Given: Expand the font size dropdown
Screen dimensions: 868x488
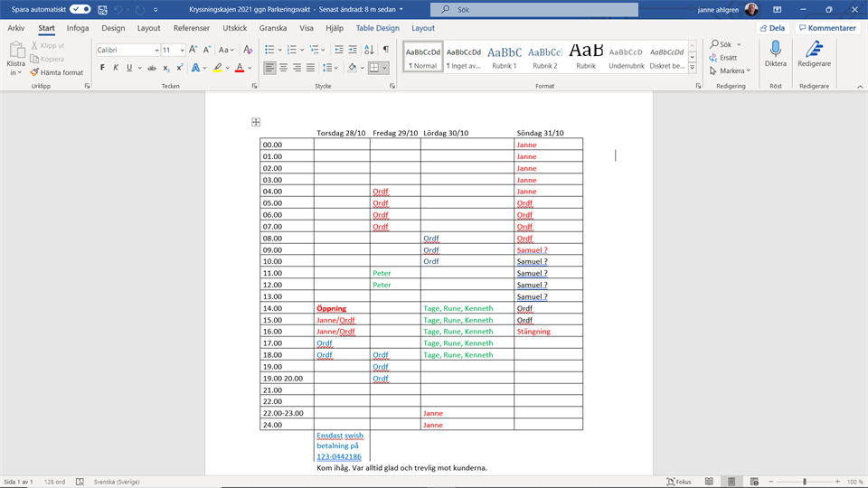Looking at the screenshot, I should [180, 51].
